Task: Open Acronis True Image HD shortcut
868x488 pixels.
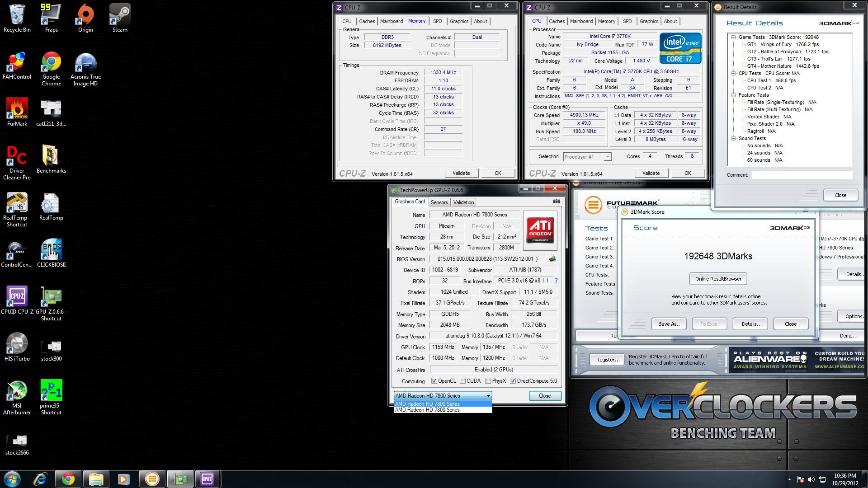Action: [85, 69]
